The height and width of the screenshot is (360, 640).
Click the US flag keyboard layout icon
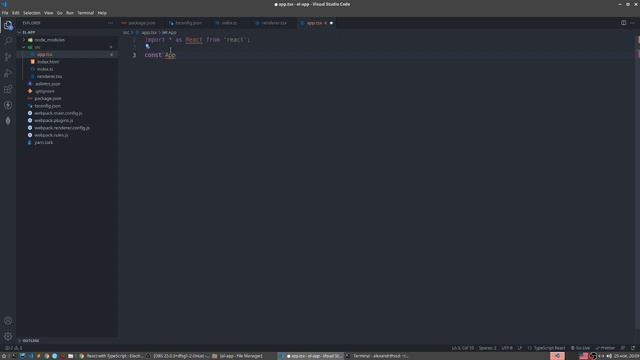click(584, 356)
